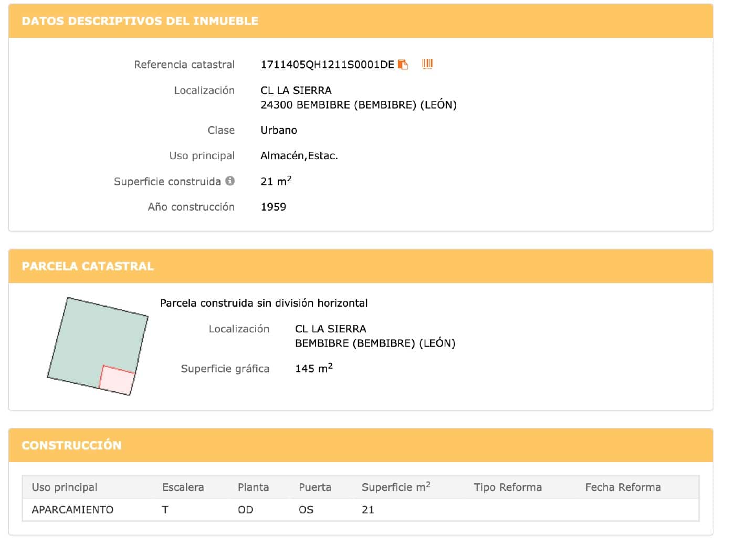Click the Uso principal column header
756x554 pixels.
(65, 487)
